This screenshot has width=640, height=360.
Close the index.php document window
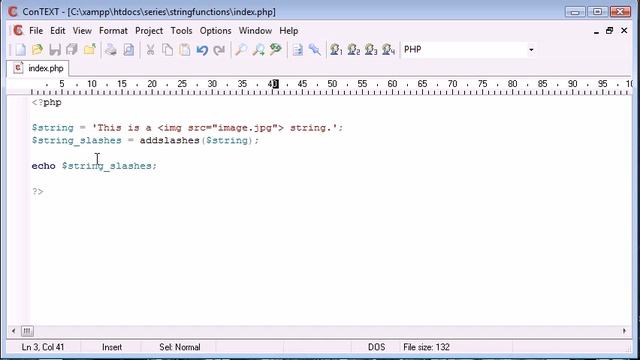point(624,31)
